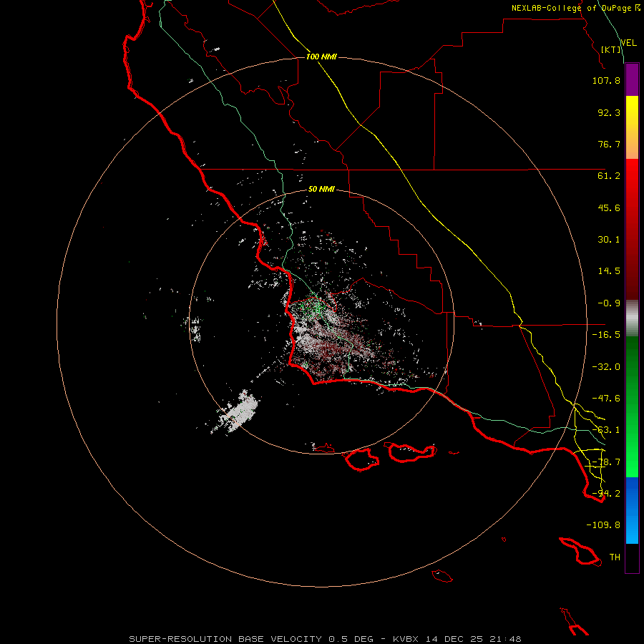
Task: Pick the blue segment of velocity color bar
Action: [x=632, y=510]
